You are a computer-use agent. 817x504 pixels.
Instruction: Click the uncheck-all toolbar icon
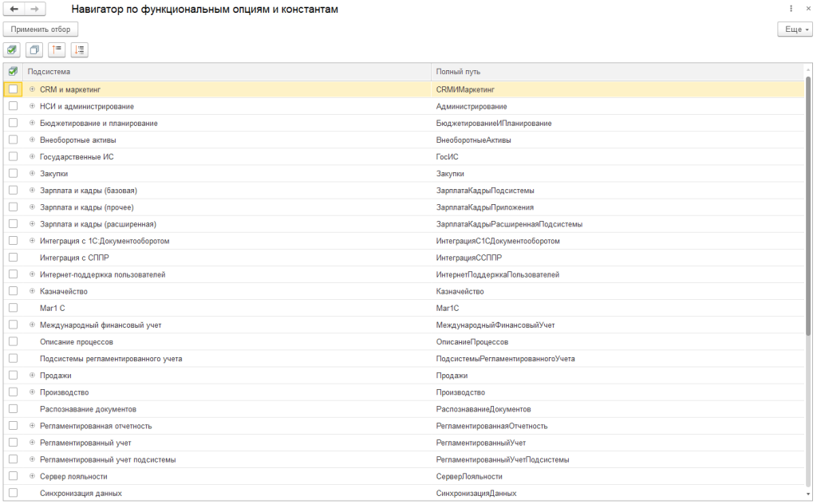34,49
